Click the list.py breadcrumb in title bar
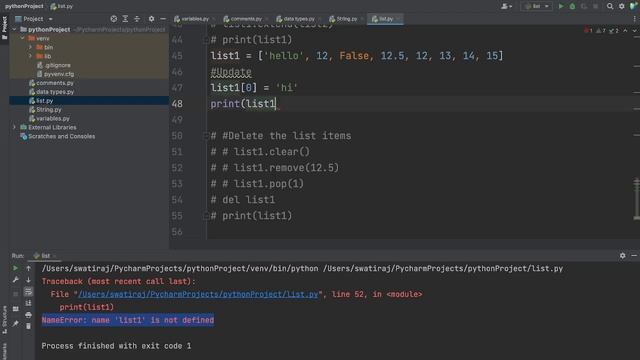The width and height of the screenshot is (640, 360). (62, 6)
